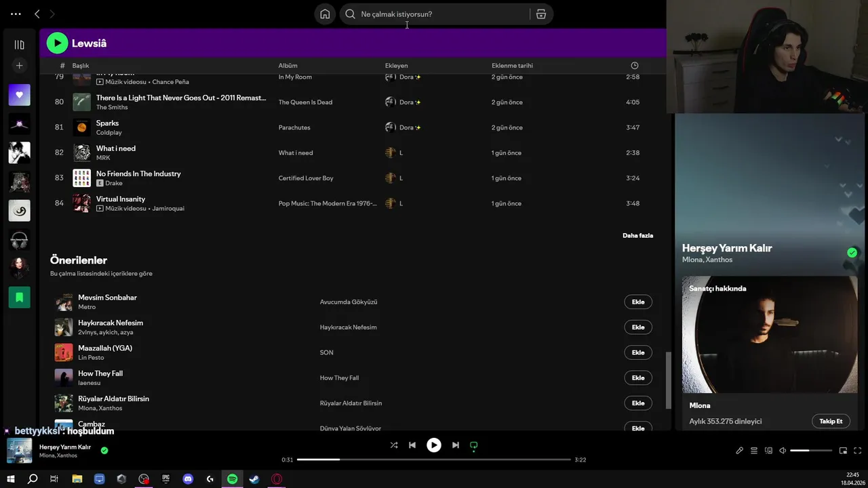Open now-playing album art in bottom bar
Viewport: 868px width, 488px height.
(x=20, y=451)
